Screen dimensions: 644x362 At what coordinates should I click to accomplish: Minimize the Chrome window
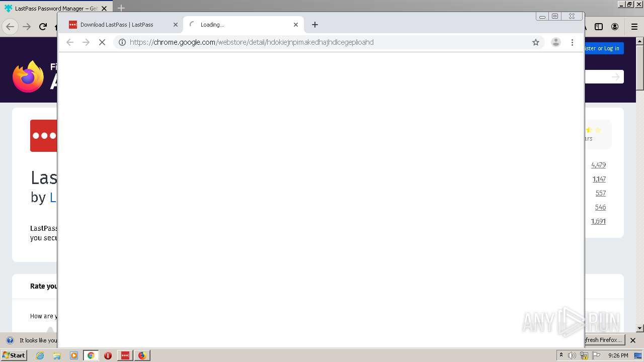point(542,16)
